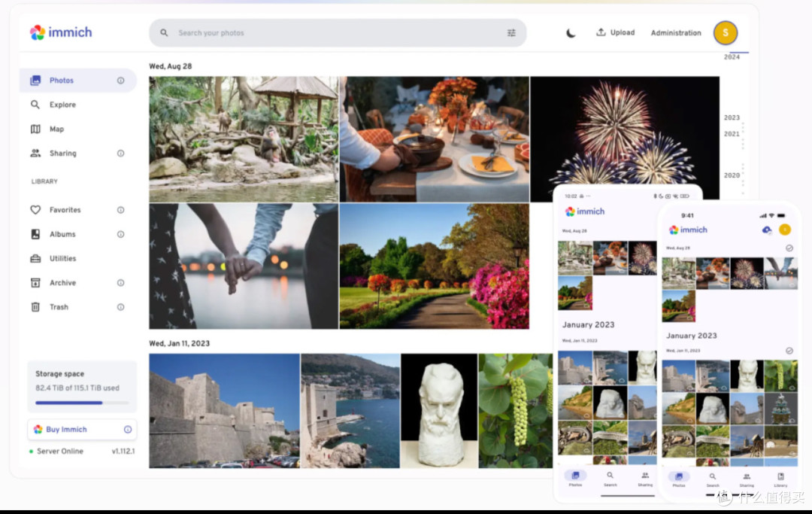Click the magnifier icon in the search bar
The width and height of the screenshot is (812, 514).
point(164,32)
